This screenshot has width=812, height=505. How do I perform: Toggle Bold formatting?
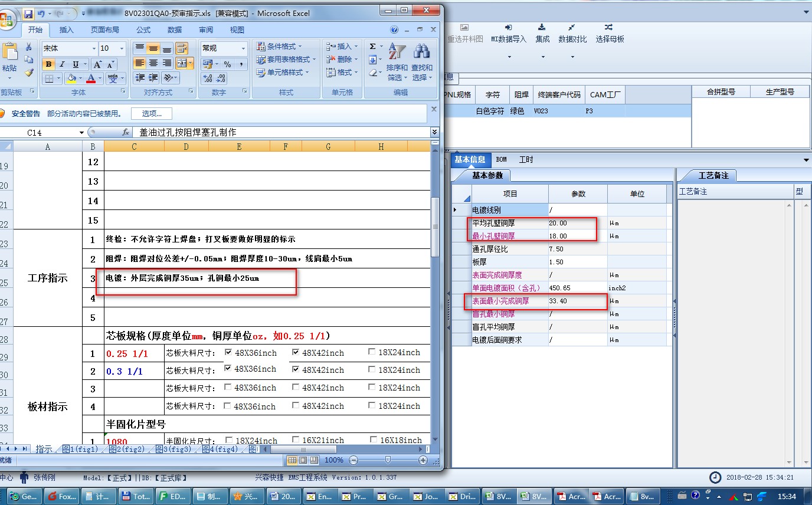tap(49, 64)
